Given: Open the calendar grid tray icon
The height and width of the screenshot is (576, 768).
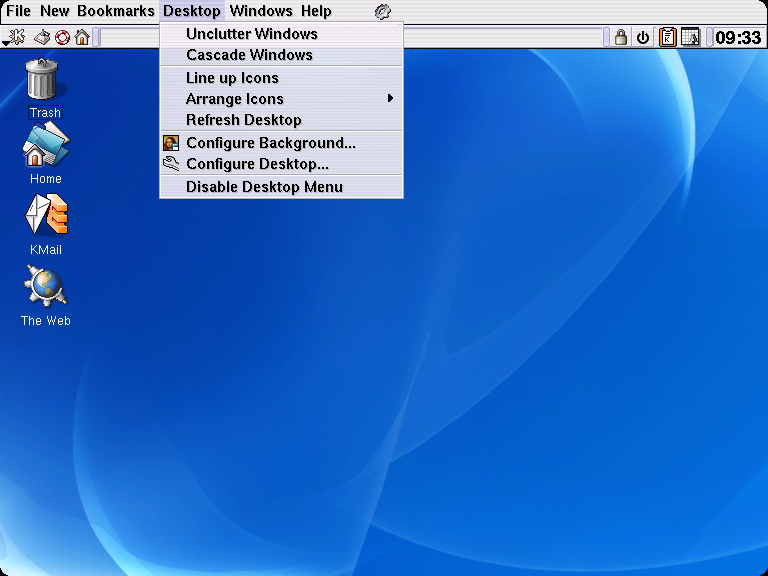Looking at the screenshot, I should click(x=690, y=37).
